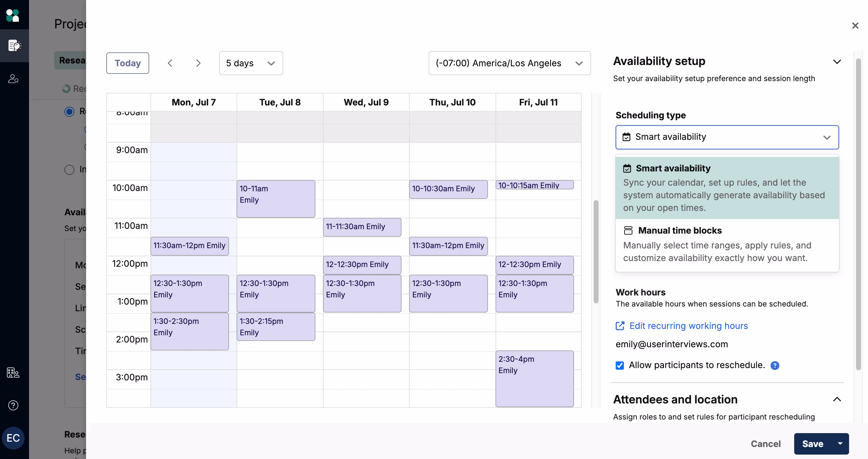Go to previous week with left arrow
This screenshot has height=459, width=868.
(x=170, y=63)
